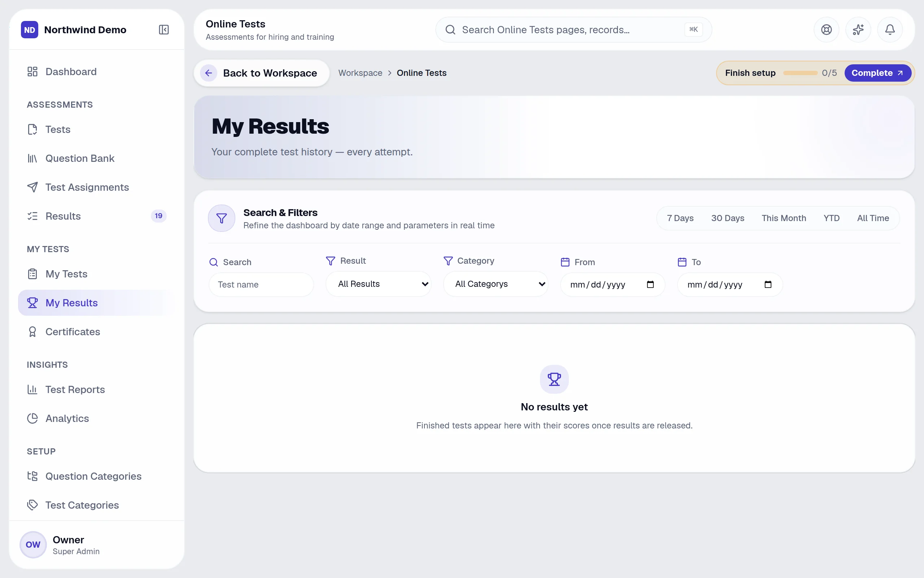Click the Question Bank library icon
Screen dimensions: 924x578
pos(32,158)
